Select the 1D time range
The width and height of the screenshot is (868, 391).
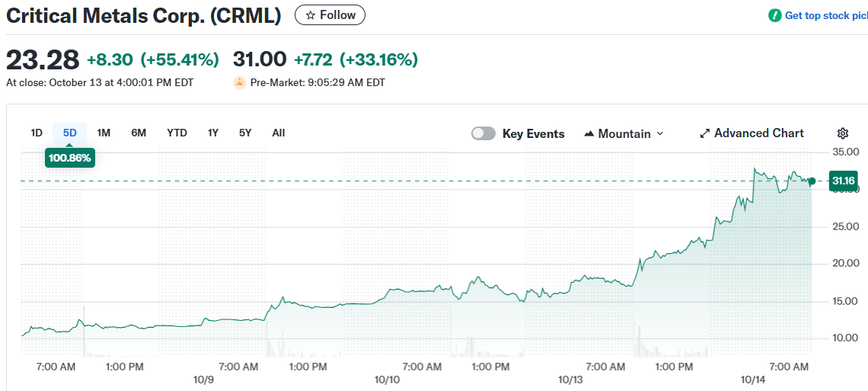[x=37, y=133]
